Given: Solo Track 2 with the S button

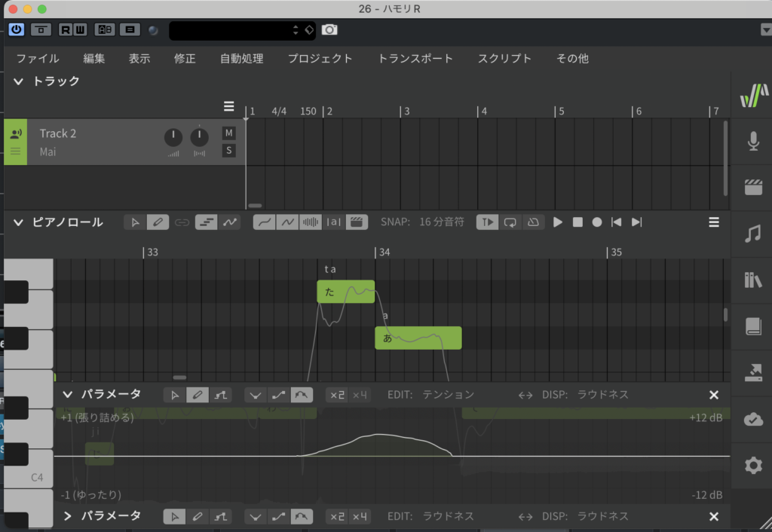Looking at the screenshot, I should [228, 151].
